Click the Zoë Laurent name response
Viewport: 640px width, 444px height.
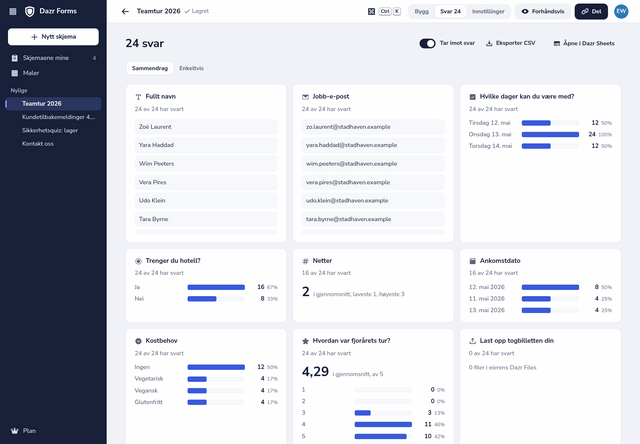pos(206,127)
